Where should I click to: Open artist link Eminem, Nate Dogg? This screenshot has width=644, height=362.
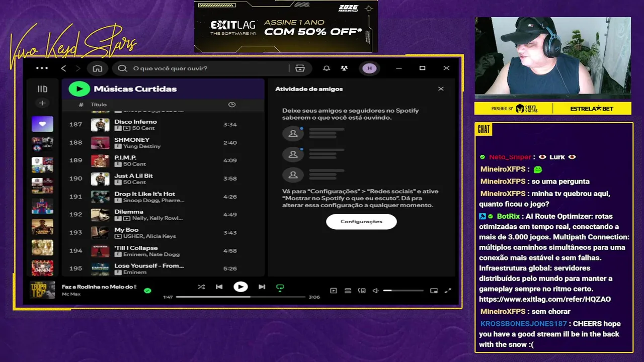tap(151, 254)
